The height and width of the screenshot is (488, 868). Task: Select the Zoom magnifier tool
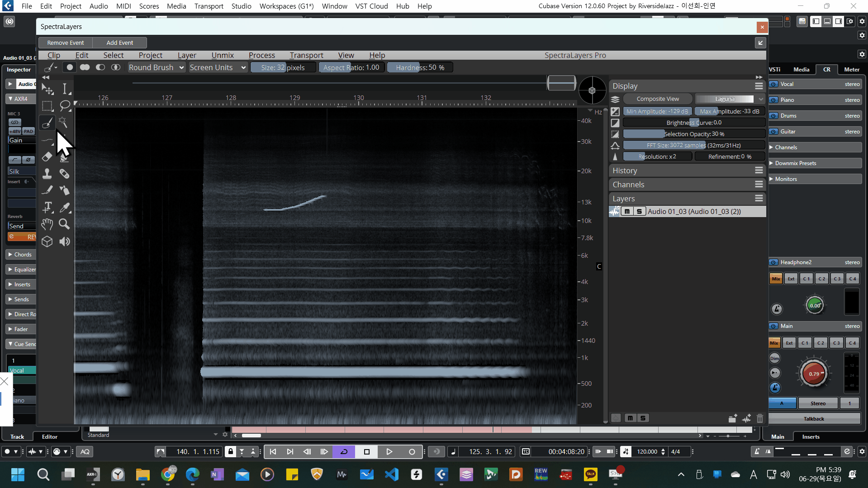coord(64,224)
